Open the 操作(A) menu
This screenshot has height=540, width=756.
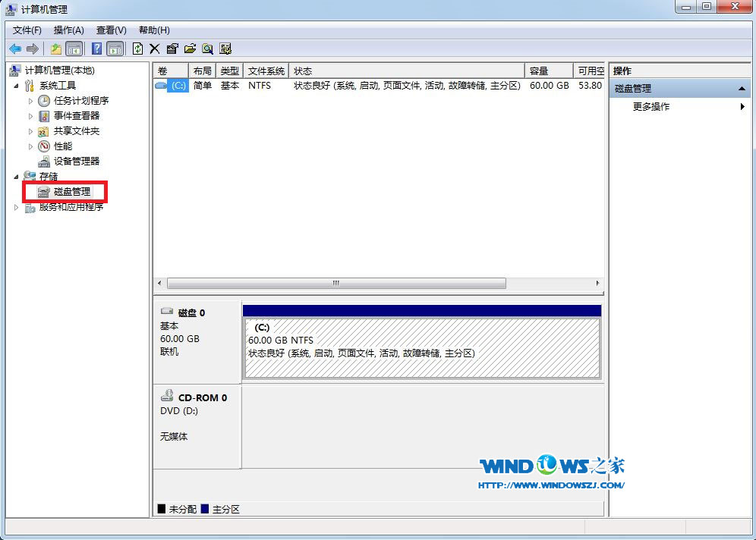68,30
